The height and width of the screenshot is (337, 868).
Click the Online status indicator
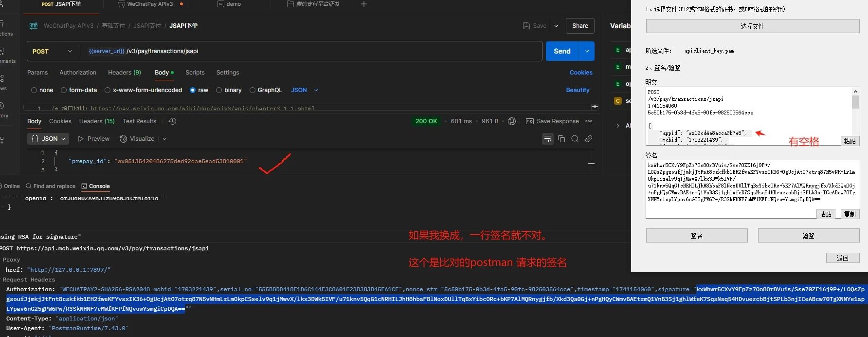coord(10,186)
